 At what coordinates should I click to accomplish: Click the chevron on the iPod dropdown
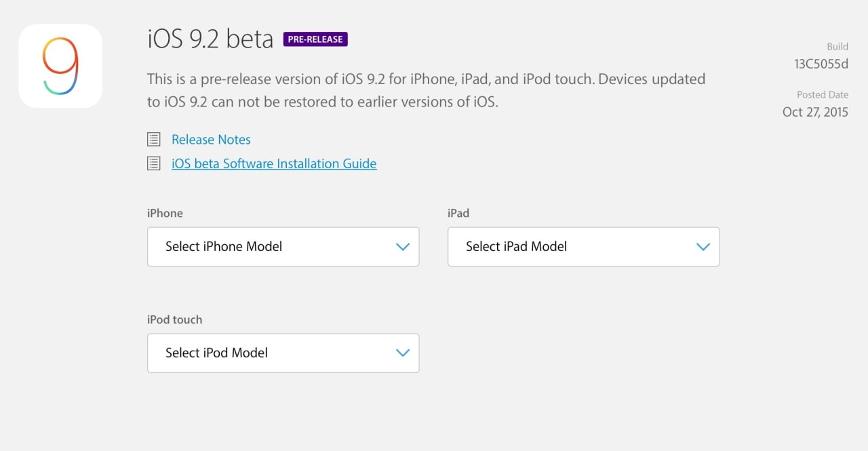pyautogui.click(x=402, y=353)
